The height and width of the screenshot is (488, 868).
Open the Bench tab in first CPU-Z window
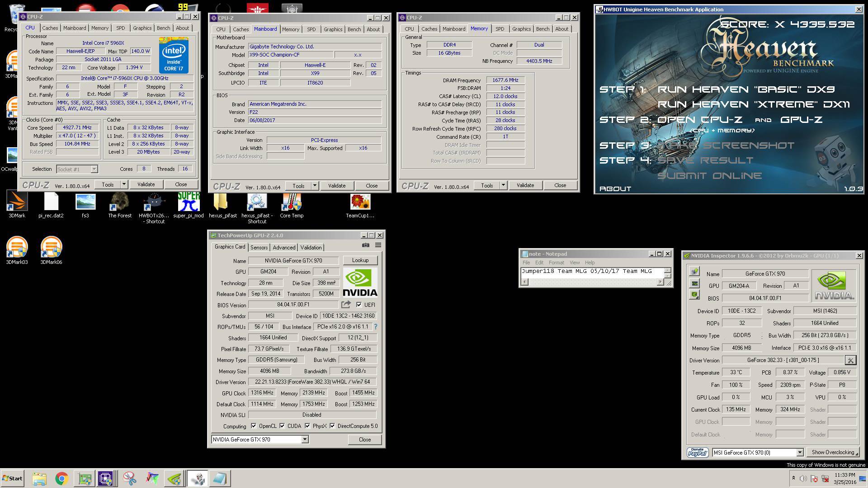point(163,28)
